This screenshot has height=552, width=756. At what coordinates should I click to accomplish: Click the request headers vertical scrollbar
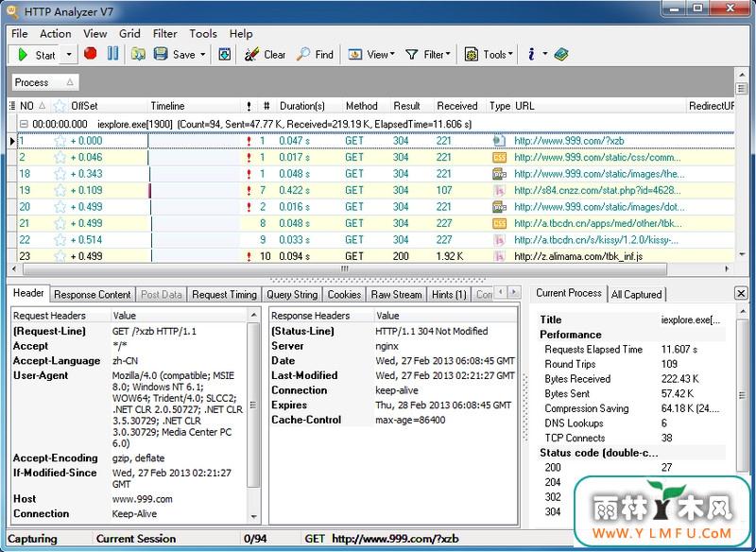(x=253, y=405)
